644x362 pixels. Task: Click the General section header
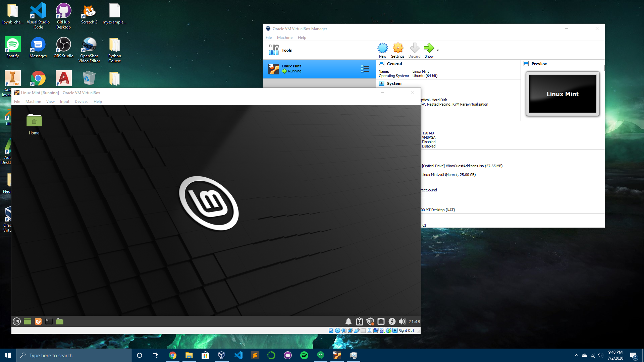(x=394, y=64)
